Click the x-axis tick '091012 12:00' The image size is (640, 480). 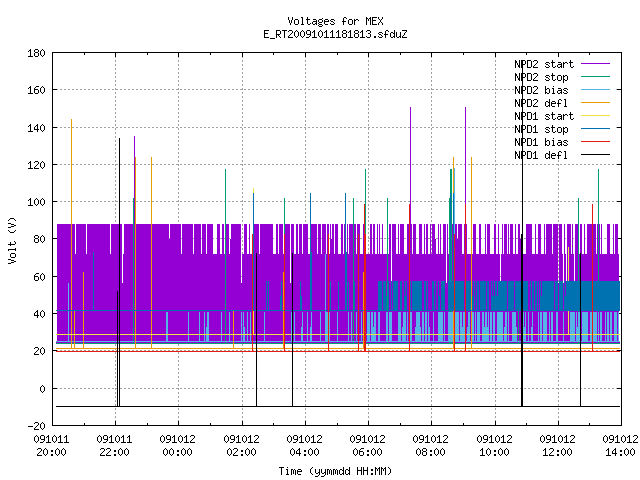558,446
